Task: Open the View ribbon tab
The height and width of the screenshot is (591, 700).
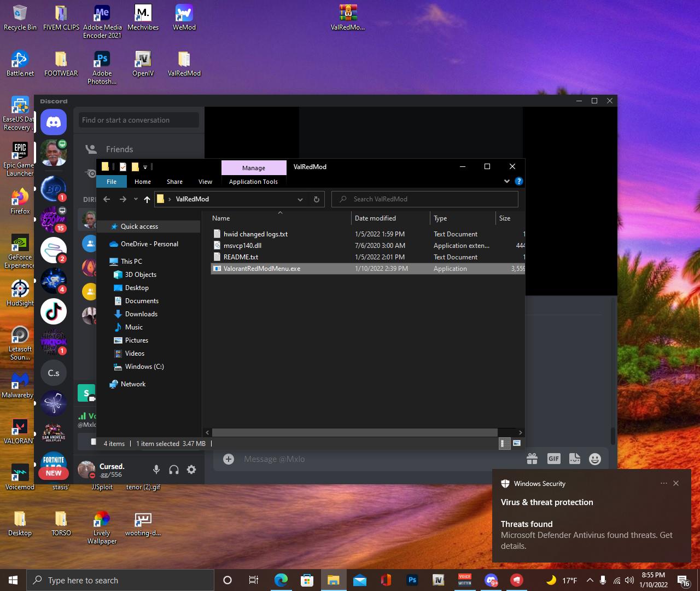Action: click(x=205, y=182)
